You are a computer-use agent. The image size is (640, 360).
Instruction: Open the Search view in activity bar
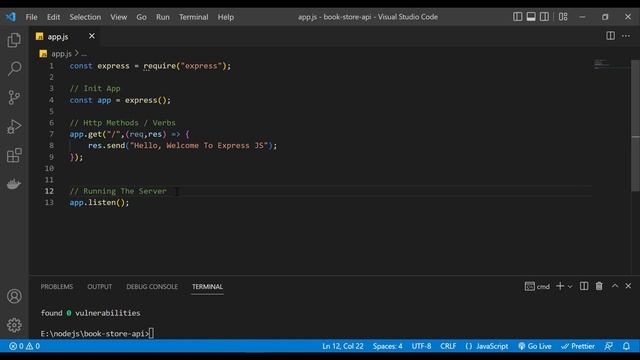(x=14, y=69)
